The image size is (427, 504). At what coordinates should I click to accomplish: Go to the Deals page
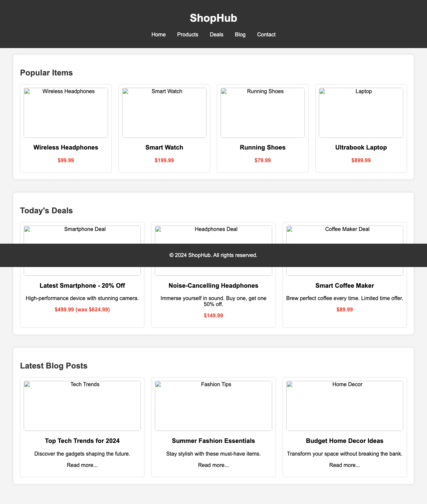tap(216, 34)
